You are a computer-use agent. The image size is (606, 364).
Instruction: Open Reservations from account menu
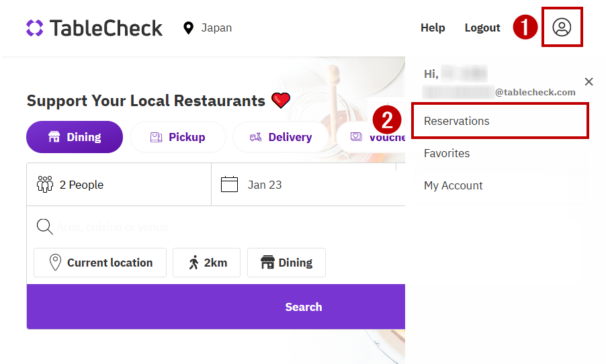pyautogui.click(x=499, y=121)
